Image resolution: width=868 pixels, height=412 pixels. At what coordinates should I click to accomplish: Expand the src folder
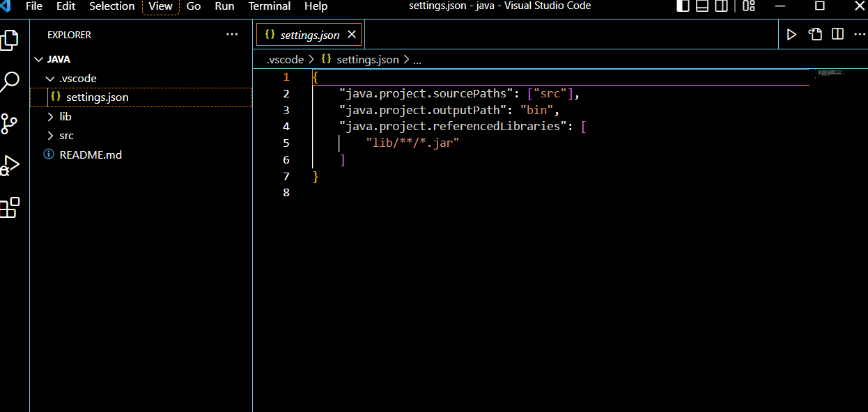50,136
